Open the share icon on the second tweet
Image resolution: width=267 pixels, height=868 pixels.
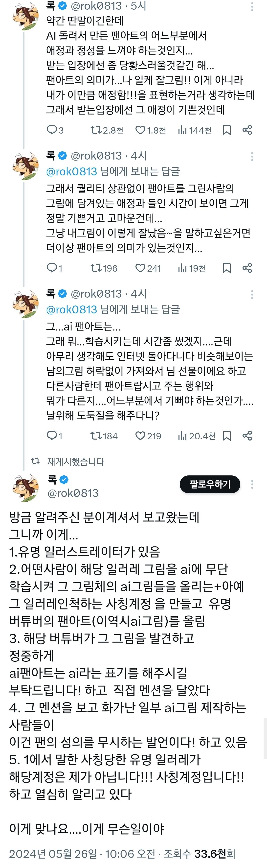(x=247, y=268)
